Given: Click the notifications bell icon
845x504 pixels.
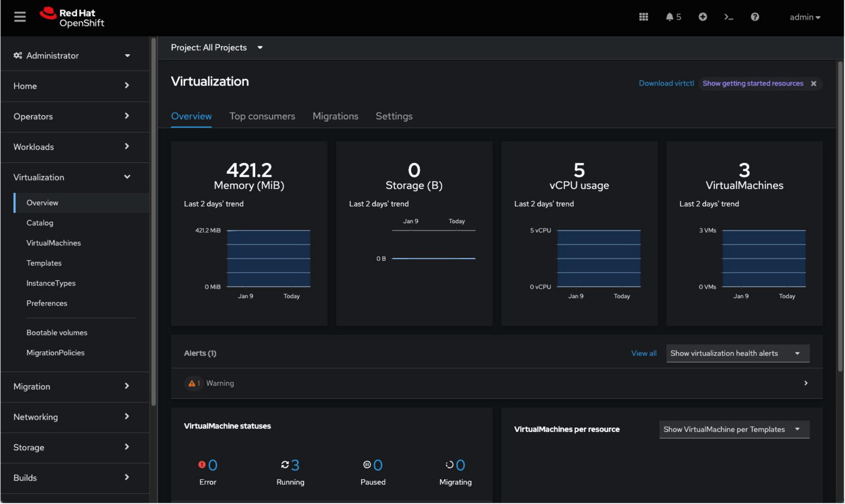Looking at the screenshot, I should click(669, 17).
